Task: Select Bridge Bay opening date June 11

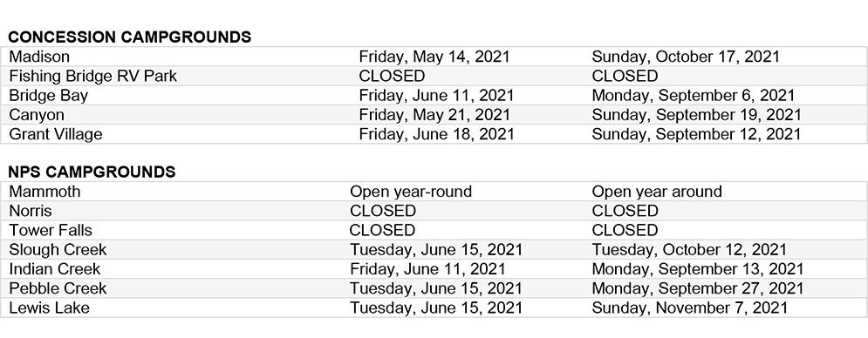Action: pos(436,95)
